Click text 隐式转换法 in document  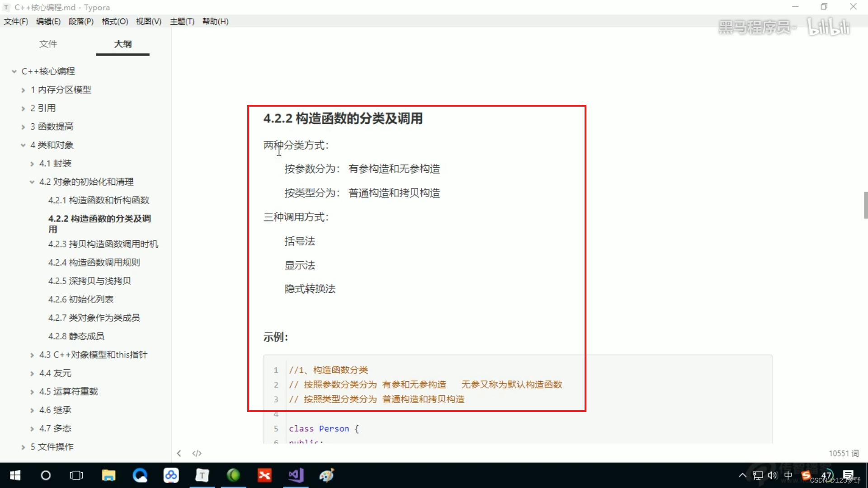(x=310, y=289)
